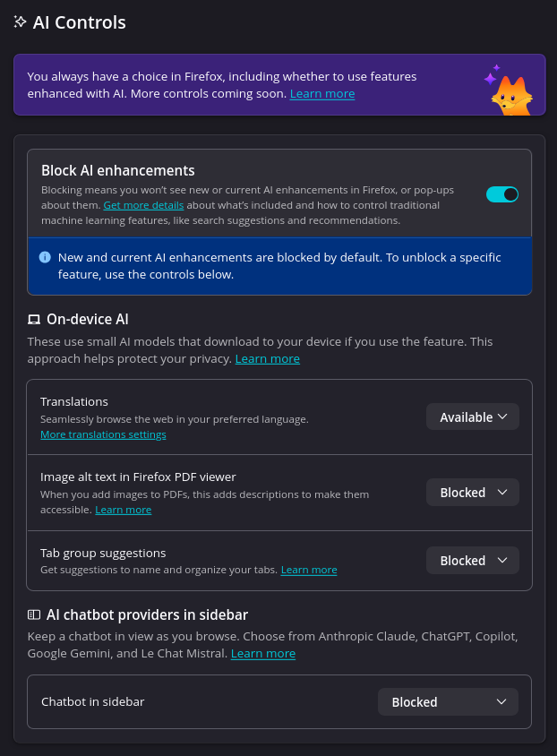
Task: Click the Firefox fox mascot illustration
Action: click(510, 93)
